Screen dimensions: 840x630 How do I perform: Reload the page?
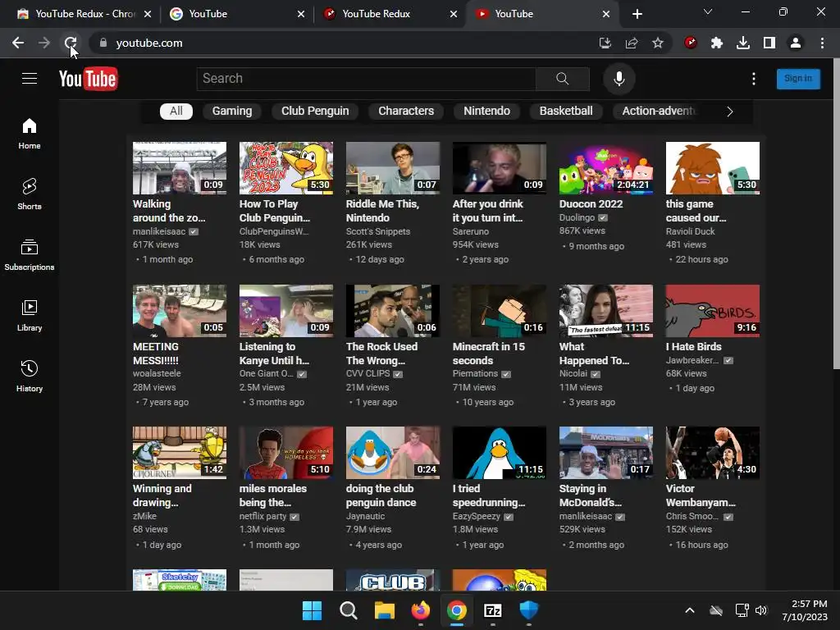pyautogui.click(x=71, y=43)
